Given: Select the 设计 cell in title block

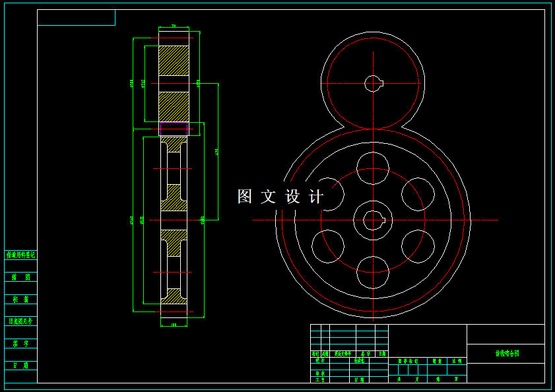Looking at the screenshot, I should 320,360.
